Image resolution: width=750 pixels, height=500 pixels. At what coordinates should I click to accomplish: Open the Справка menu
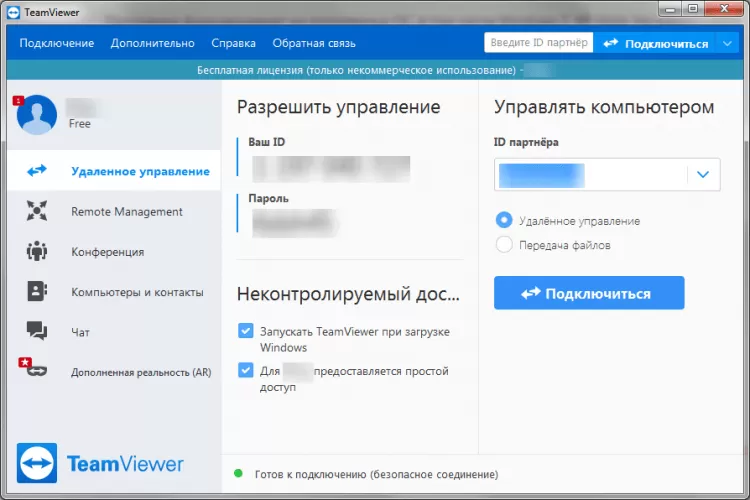click(x=233, y=43)
